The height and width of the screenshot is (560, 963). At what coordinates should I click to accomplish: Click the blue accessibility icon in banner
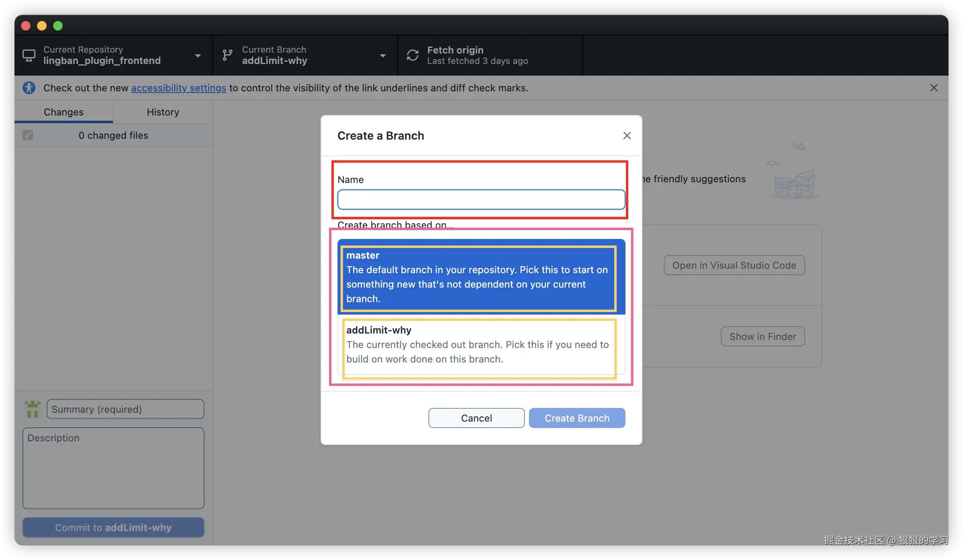click(29, 88)
